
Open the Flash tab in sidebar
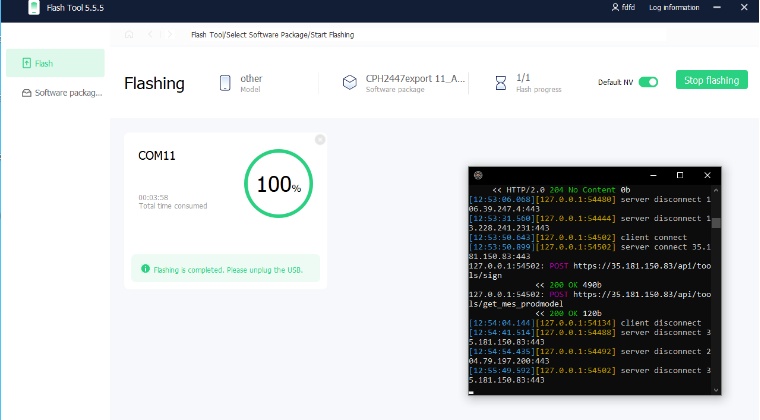[55, 63]
